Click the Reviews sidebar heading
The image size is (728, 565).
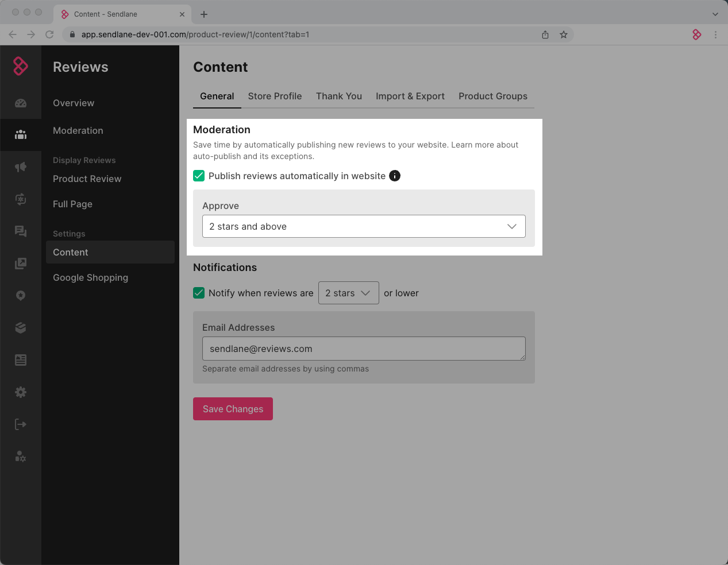pos(80,67)
